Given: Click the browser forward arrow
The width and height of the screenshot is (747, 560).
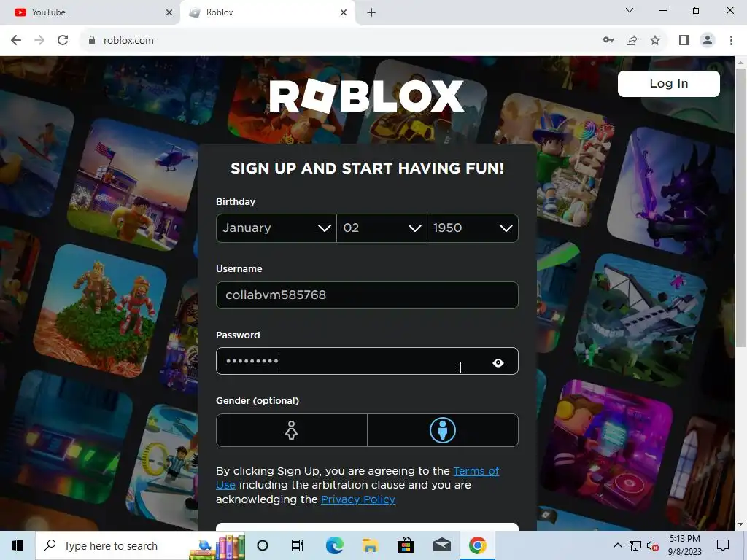Looking at the screenshot, I should click(x=39, y=41).
